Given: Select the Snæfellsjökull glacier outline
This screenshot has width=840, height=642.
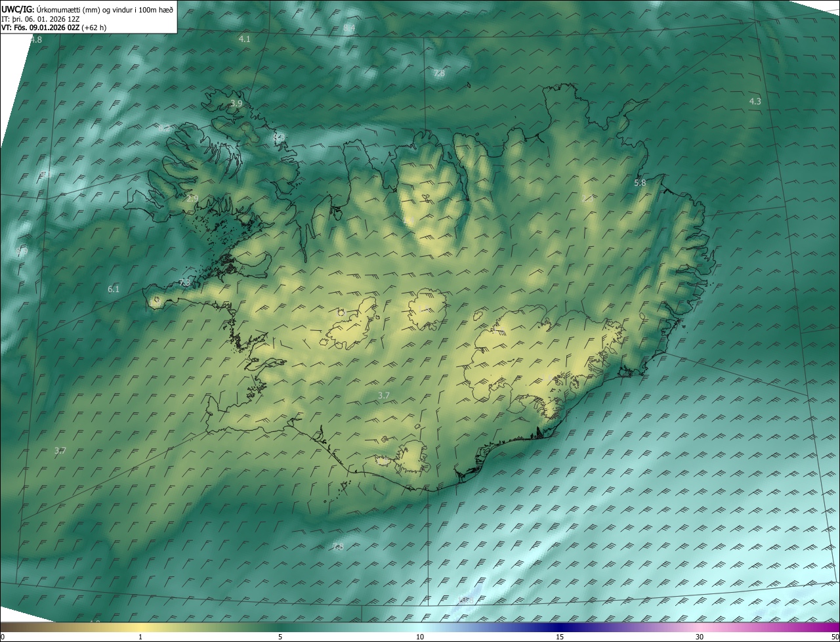Looking at the screenshot, I should point(156,301).
